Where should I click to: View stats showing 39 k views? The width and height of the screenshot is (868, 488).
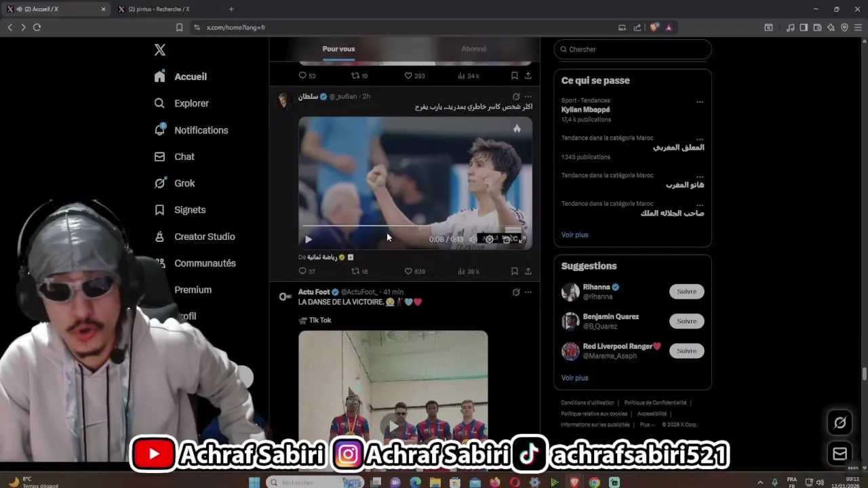pos(469,271)
